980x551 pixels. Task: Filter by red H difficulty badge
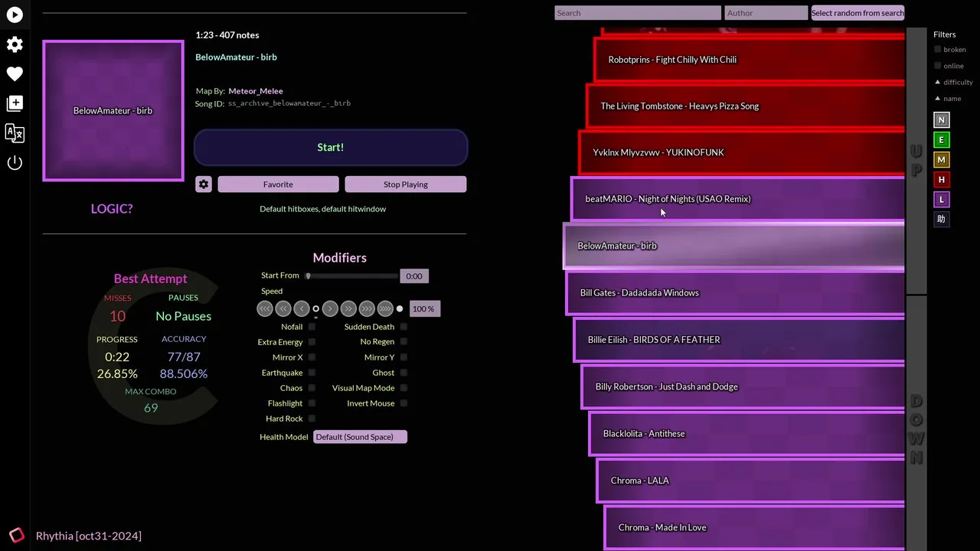tap(942, 180)
